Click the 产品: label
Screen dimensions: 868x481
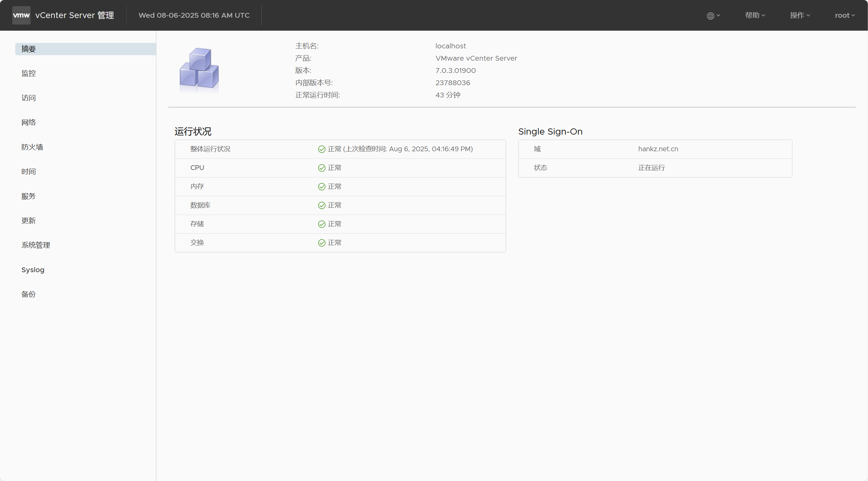[x=303, y=58]
